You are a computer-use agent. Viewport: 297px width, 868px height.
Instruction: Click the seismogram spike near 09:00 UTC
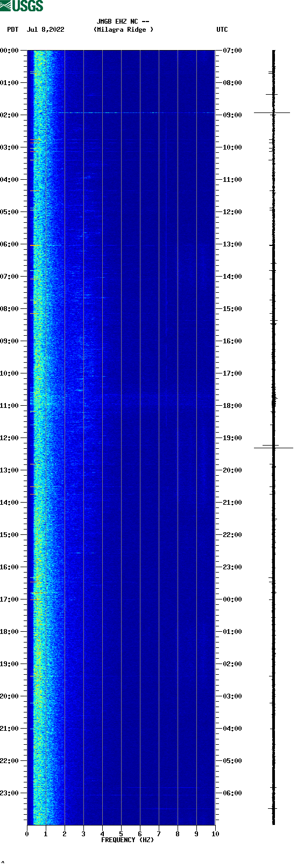pos(272,112)
